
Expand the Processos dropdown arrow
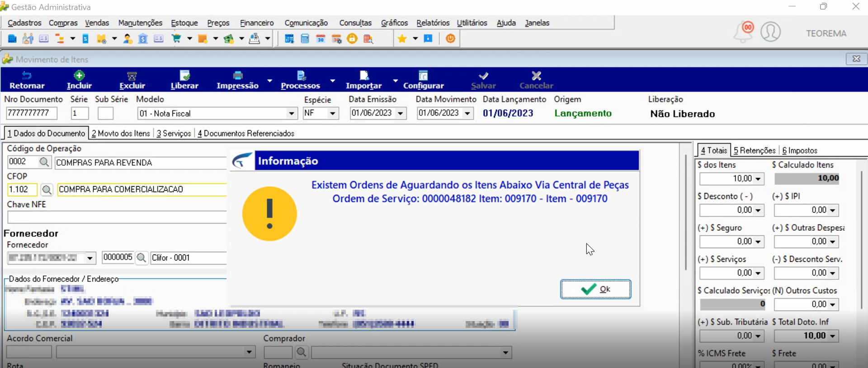tap(333, 80)
